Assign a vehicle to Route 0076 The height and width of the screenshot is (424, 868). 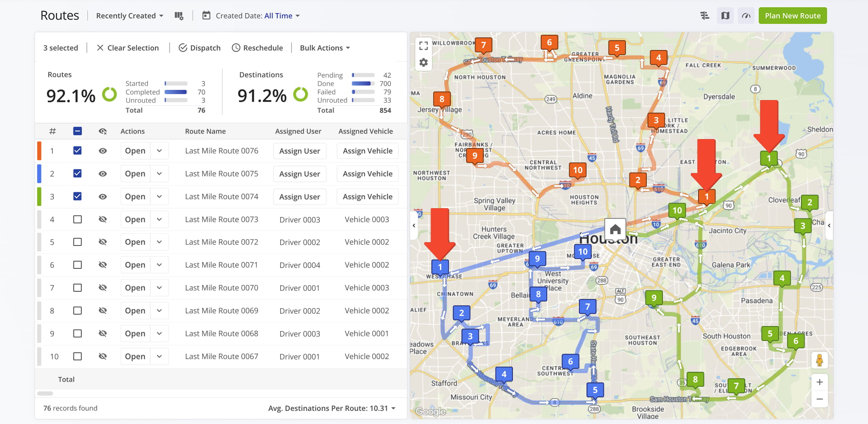click(367, 151)
